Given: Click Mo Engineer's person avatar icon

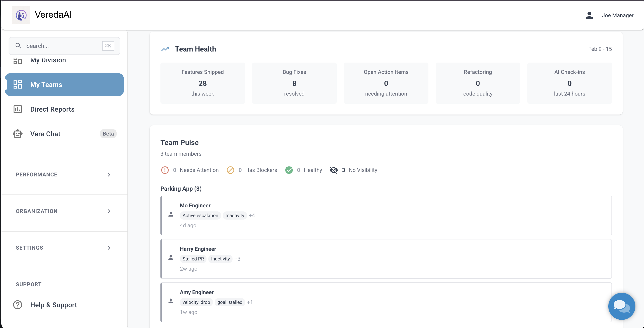Looking at the screenshot, I should point(171,215).
